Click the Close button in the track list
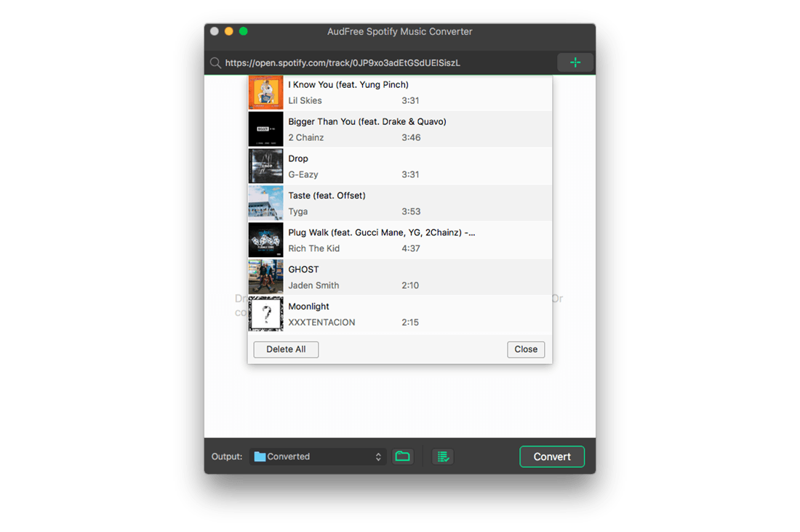The image size is (800, 532). pos(525,350)
